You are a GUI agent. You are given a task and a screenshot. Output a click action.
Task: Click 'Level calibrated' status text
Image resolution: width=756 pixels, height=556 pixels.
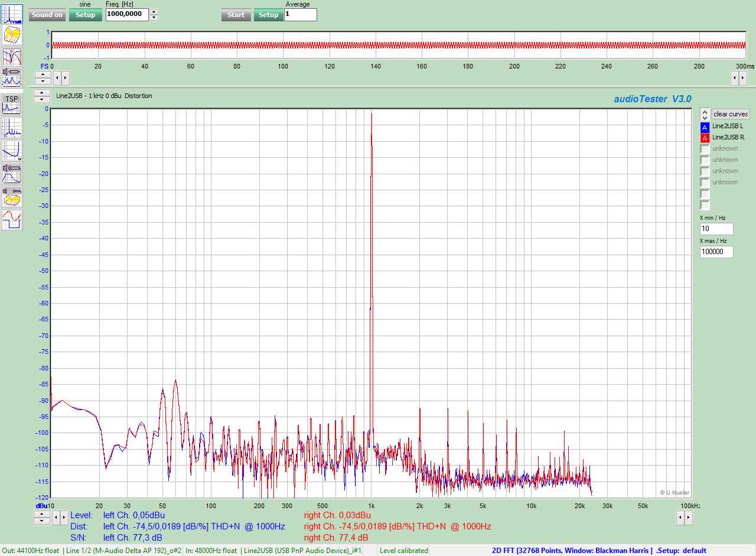[404, 551]
